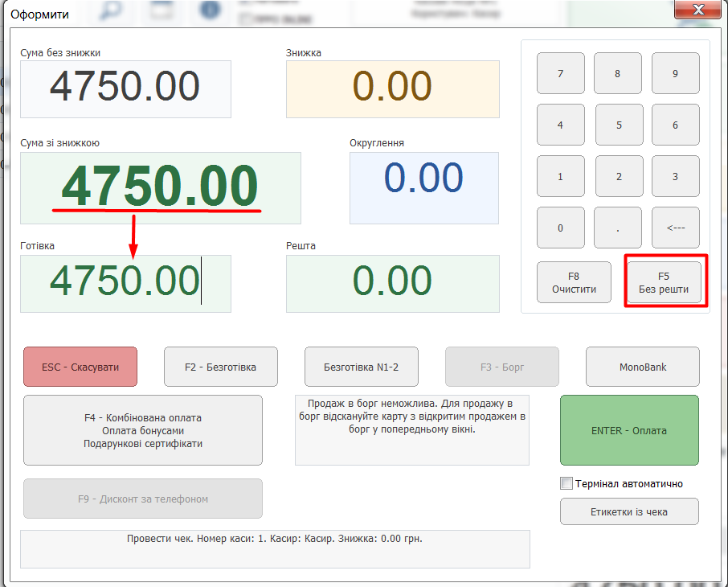Choose F2 - Безготівка payment
This screenshot has width=728, height=587.
(x=220, y=367)
